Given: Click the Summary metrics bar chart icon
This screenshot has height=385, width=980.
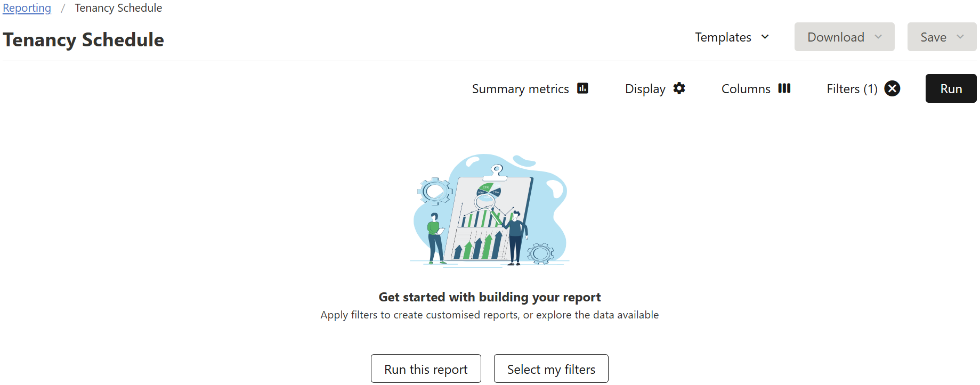Looking at the screenshot, I should click(x=582, y=88).
